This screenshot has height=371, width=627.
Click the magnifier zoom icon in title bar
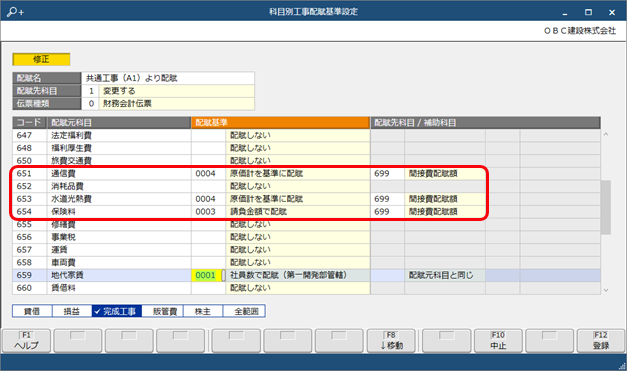16,12
